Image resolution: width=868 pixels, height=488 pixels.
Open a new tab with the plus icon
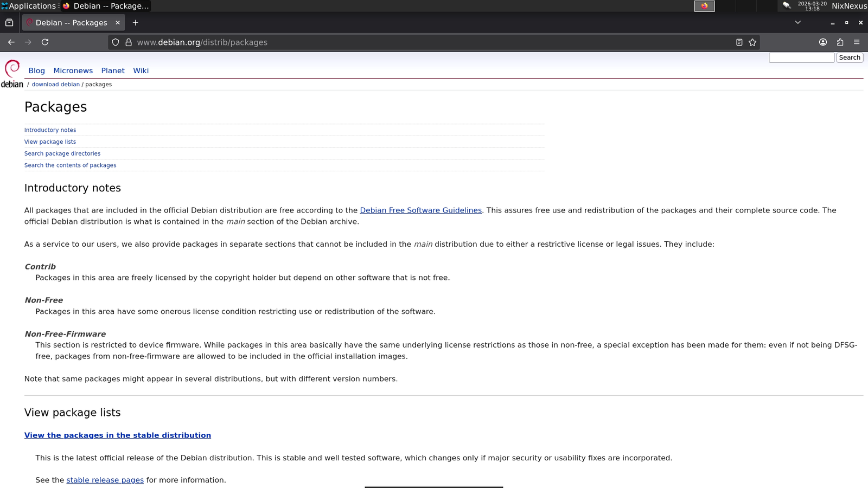click(136, 23)
